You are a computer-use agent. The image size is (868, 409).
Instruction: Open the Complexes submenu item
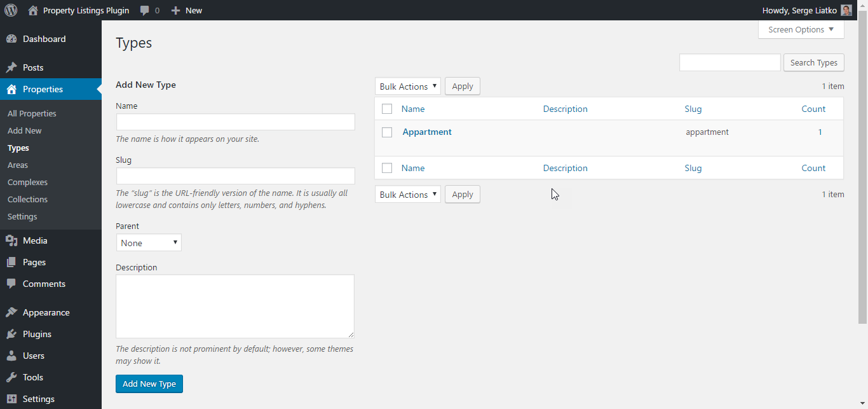click(27, 182)
